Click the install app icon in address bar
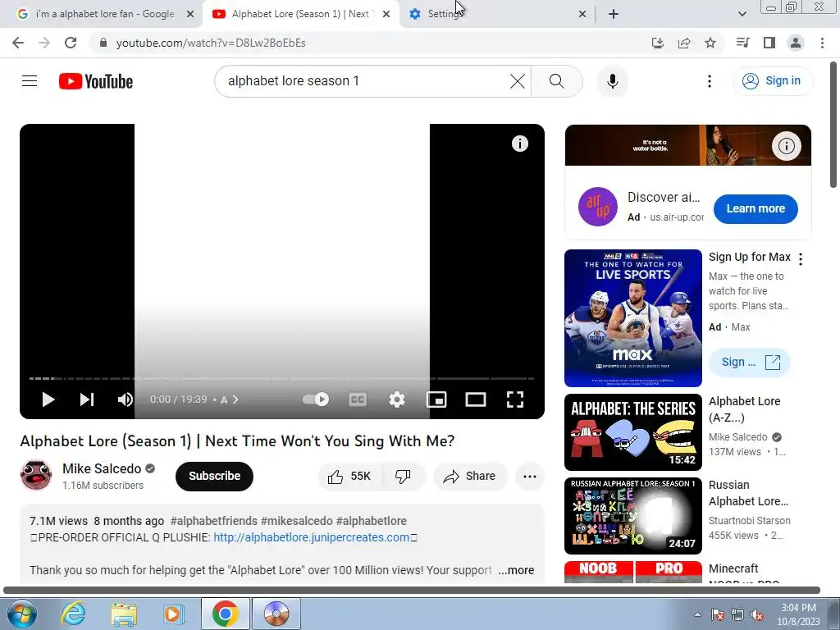Image resolution: width=840 pixels, height=630 pixels. click(x=657, y=43)
